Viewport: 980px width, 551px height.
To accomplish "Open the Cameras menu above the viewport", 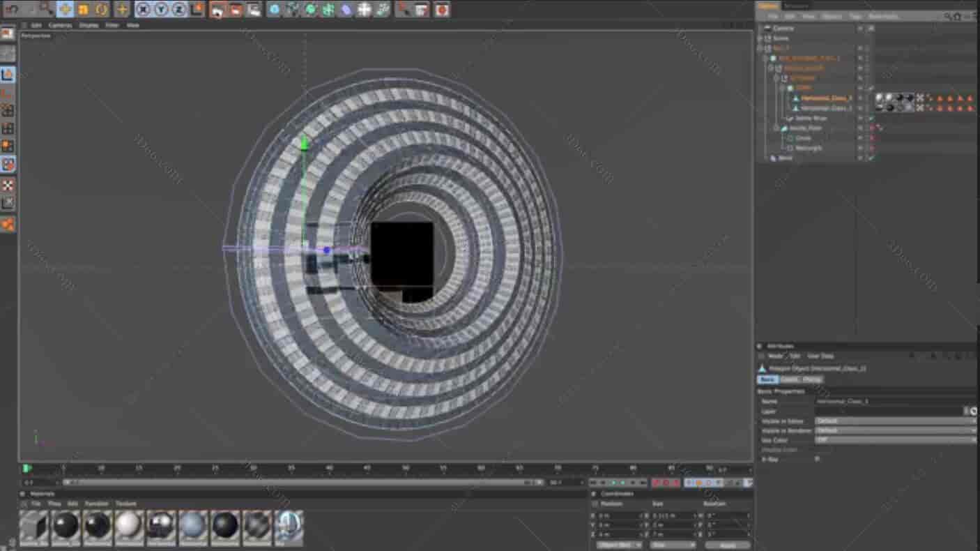I will [61, 24].
